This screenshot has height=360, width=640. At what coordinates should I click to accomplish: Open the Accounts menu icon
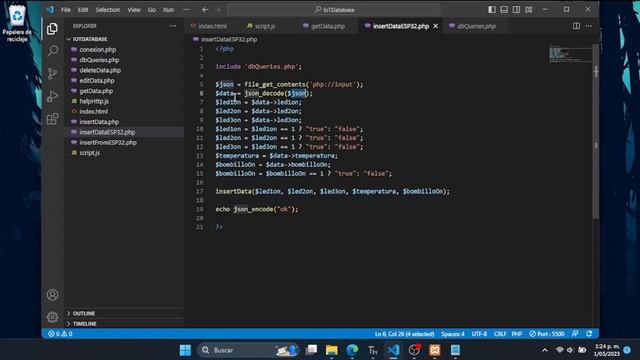pyautogui.click(x=52, y=294)
